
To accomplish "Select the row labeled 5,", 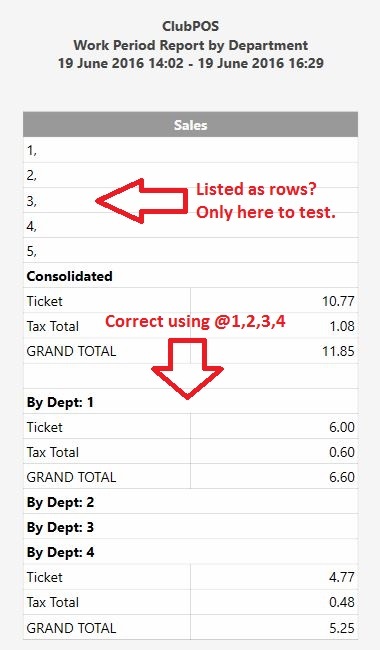I will point(191,250).
